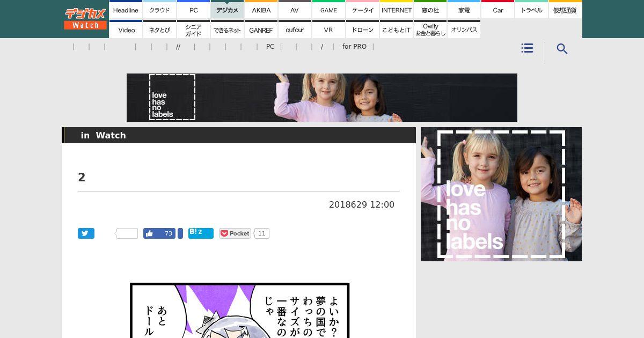This screenshot has width=644, height=338.
Task: Go to Headline tab
Action: (126, 10)
